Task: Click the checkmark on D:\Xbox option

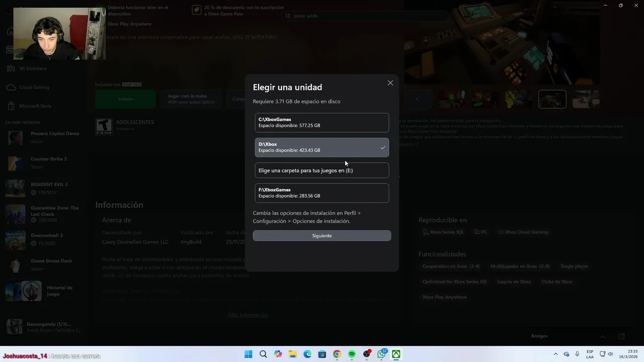Action: point(383,147)
